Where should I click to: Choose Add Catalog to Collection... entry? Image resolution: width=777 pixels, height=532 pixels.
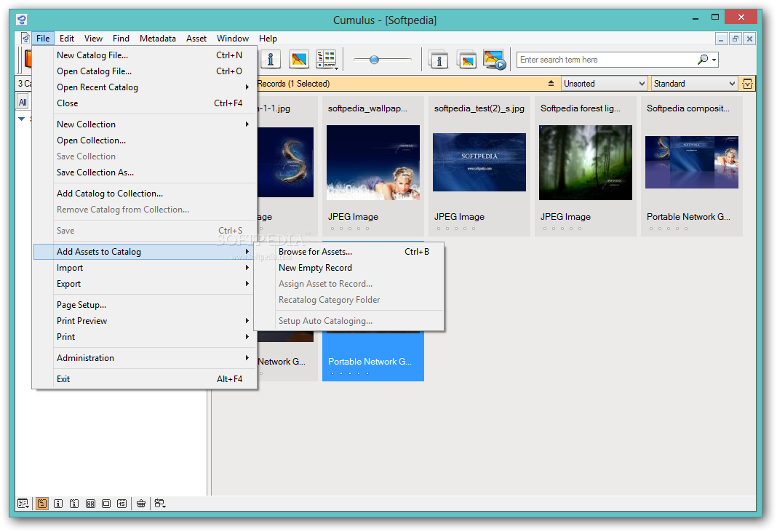[x=146, y=194]
